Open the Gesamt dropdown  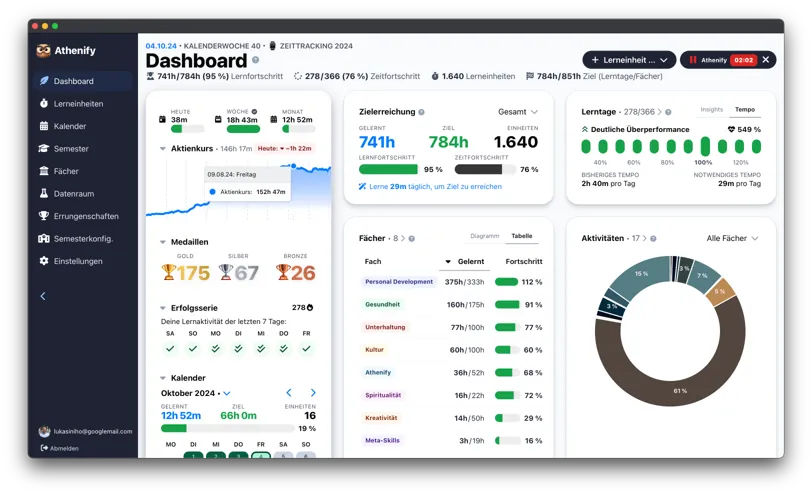518,112
